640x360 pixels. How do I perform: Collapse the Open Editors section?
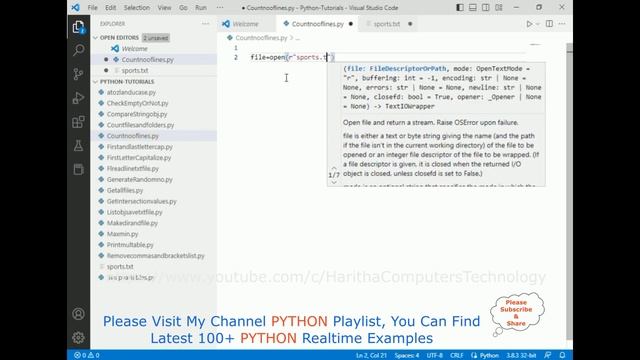(96, 38)
